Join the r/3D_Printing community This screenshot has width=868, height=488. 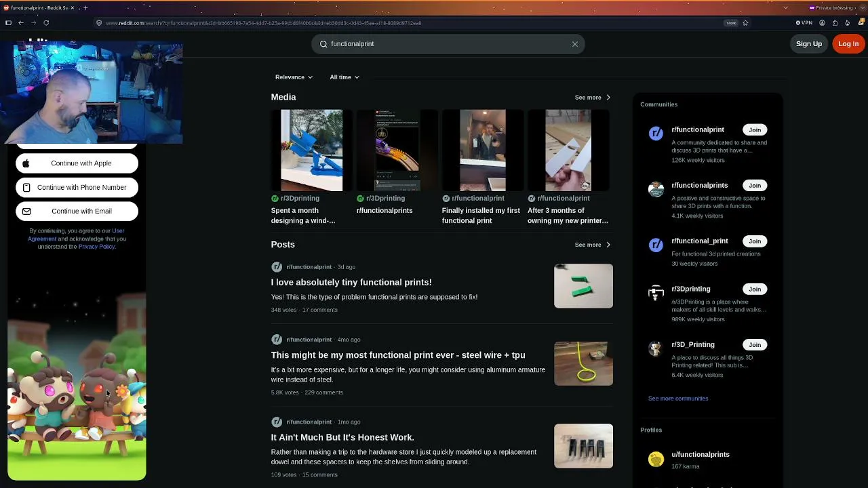coord(755,345)
